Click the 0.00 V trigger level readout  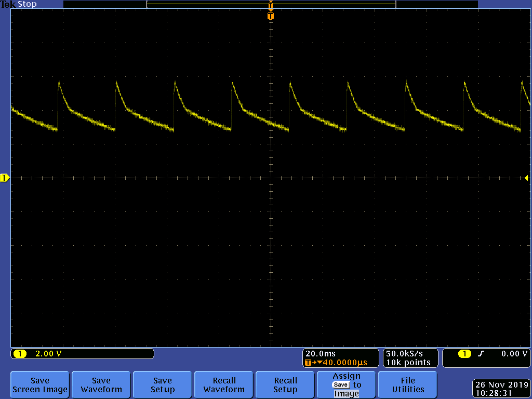click(514, 354)
